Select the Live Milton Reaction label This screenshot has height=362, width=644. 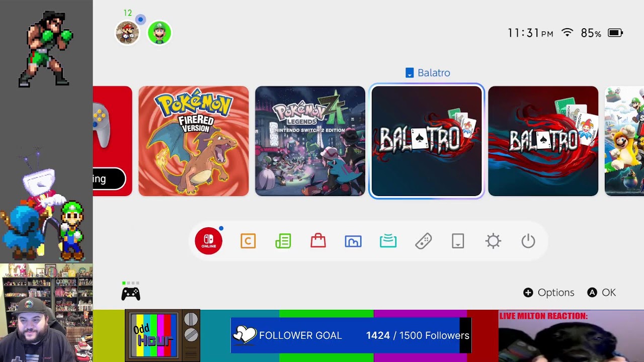coord(543,316)
